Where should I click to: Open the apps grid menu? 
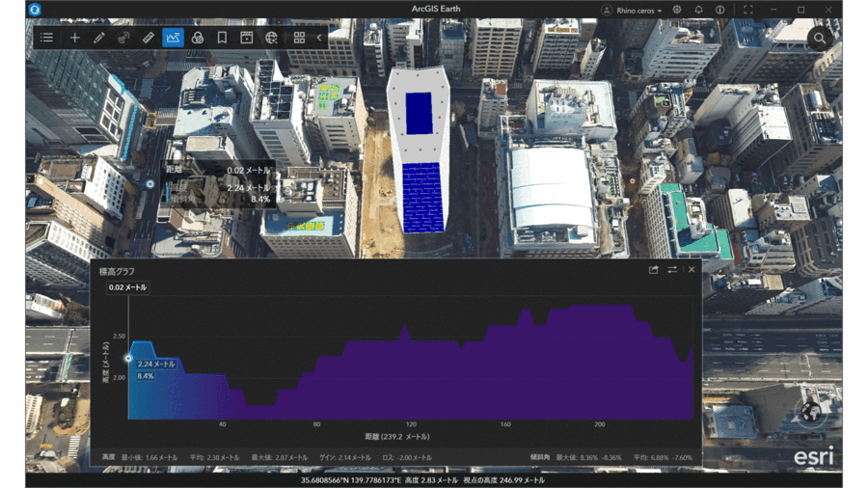(299, 38)
